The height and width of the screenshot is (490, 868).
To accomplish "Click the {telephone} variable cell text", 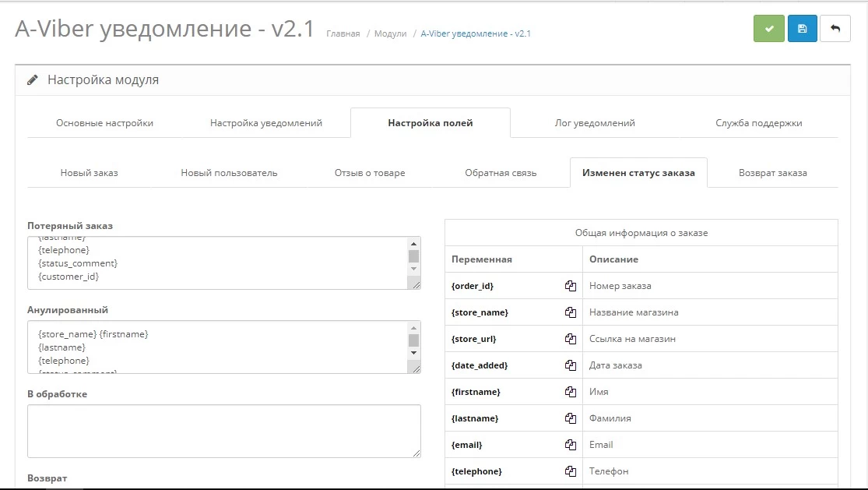I will pos(476,471).
